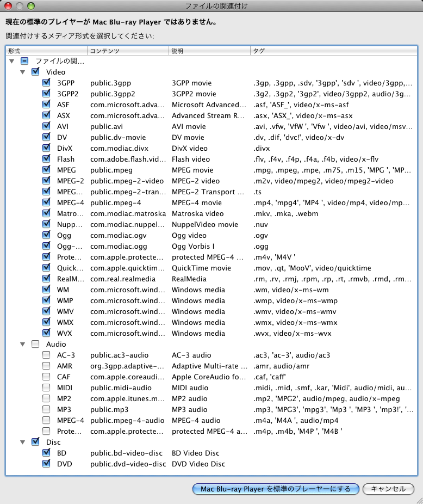Select the 'public.avi' content cell
Viewport: 423px width, 504px height.
click(107, 127)
